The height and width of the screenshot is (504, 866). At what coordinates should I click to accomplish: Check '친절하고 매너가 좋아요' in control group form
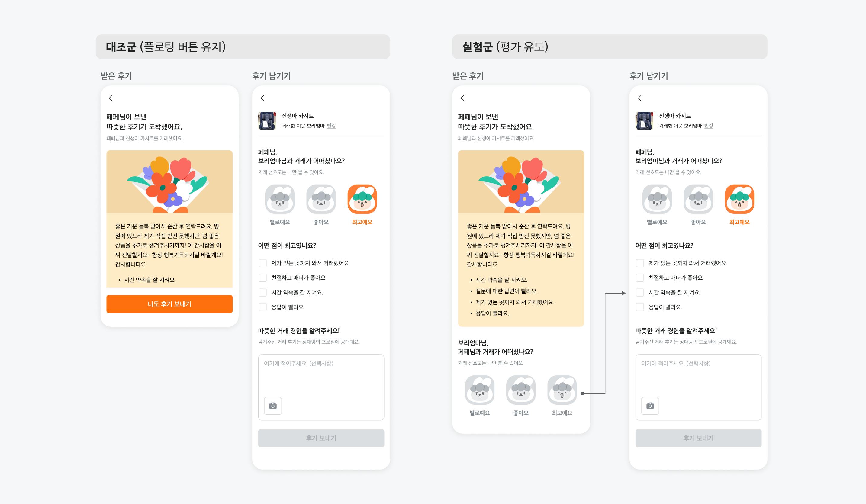click(262, 278)
